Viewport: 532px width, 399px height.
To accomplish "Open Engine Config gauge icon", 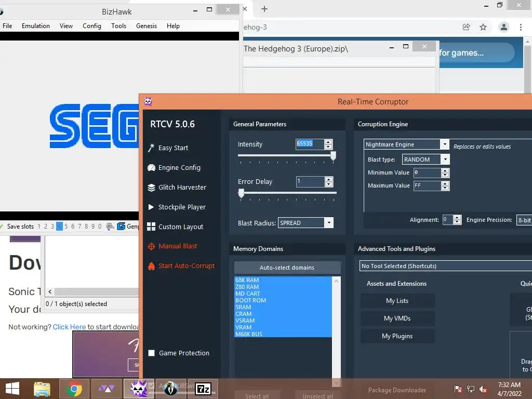I will (151, 168).
